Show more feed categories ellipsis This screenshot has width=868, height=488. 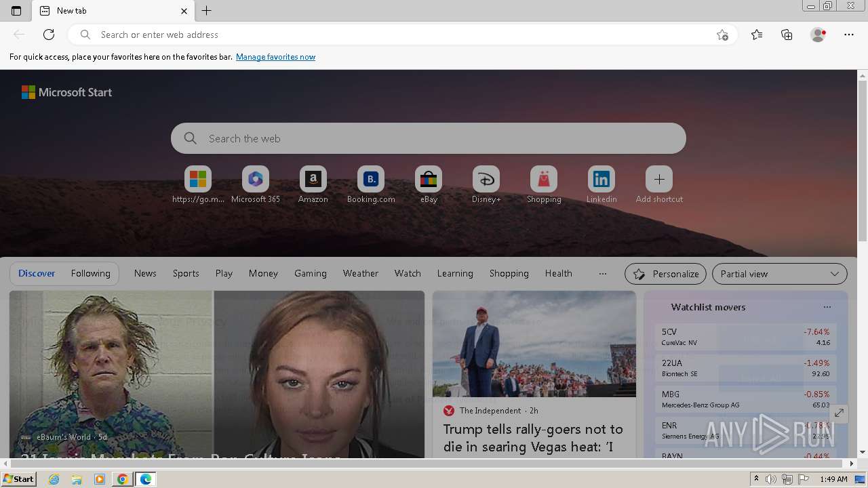(603, 274)
